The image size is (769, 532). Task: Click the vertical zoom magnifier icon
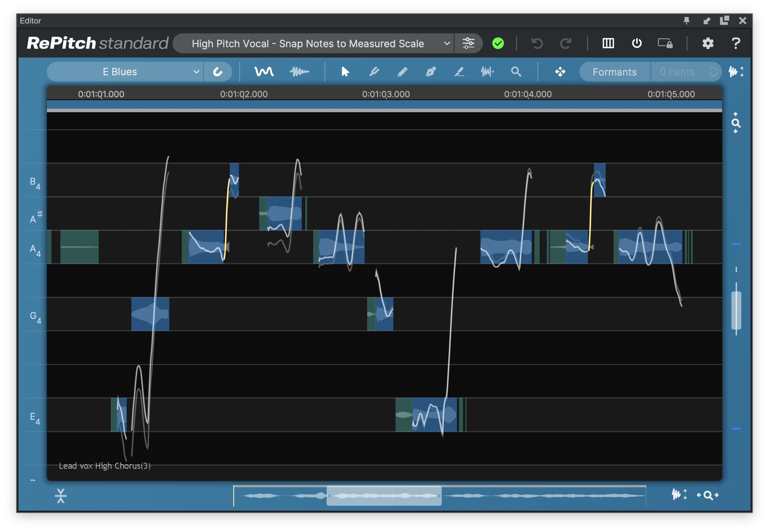(x=736, y=123)
